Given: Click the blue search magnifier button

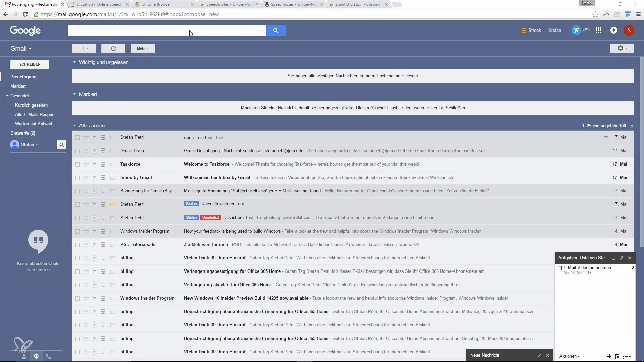Looking at the screenshot, I should tap(275, 31).
